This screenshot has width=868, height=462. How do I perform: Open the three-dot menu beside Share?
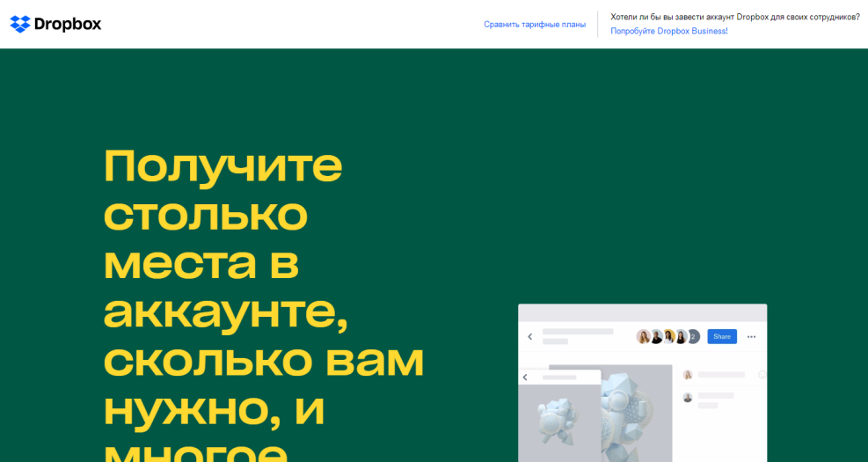click(751, 337)
